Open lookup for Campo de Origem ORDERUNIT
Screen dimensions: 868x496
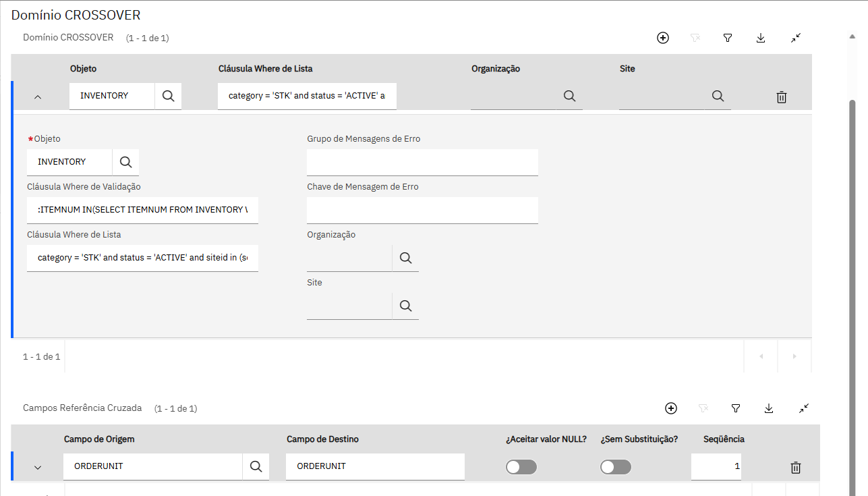256,466
